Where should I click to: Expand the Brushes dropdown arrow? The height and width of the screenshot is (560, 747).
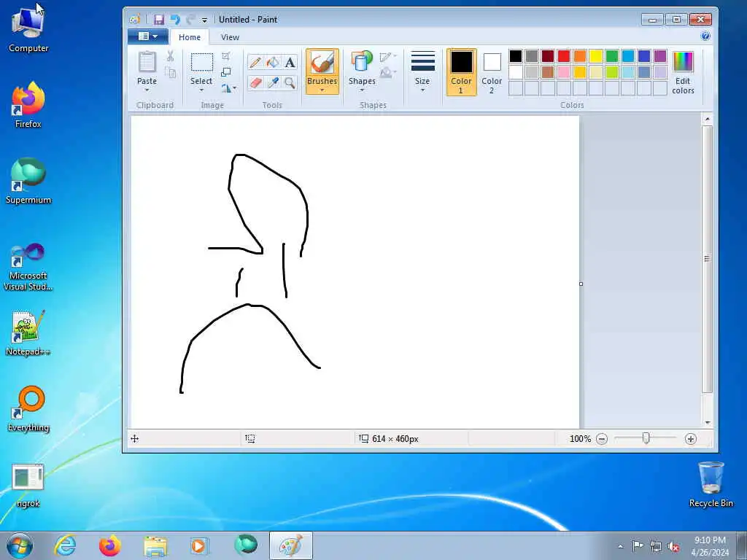[322, 90]
